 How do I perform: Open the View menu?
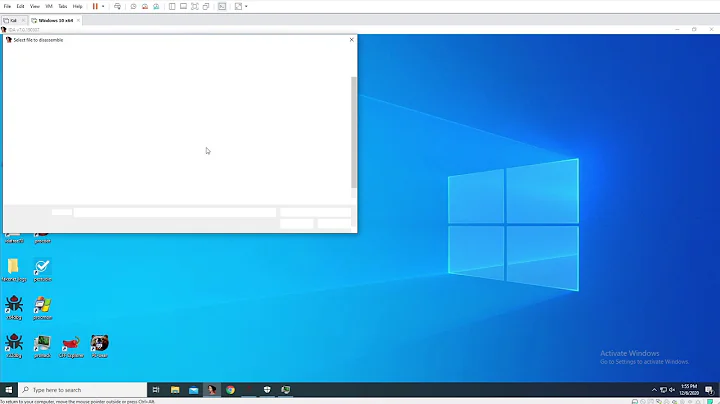[x=34, y=6]
